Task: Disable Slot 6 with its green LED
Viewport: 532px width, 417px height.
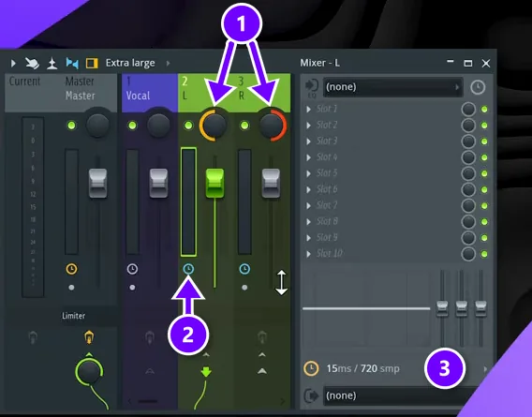Action: (484, 189)
